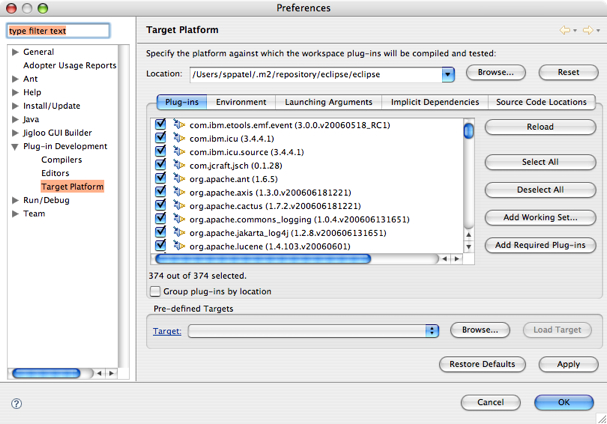Screen dimensions: 607x424
Task: Click the plug-in icon for com.ibm.etools.emf.event
Action: tap(179, 124)
